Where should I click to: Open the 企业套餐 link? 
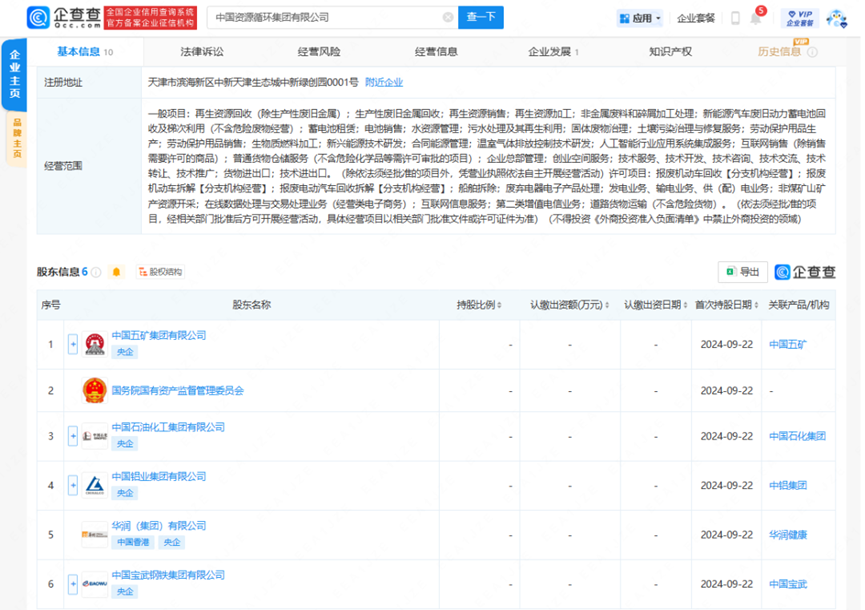point(696,18)
